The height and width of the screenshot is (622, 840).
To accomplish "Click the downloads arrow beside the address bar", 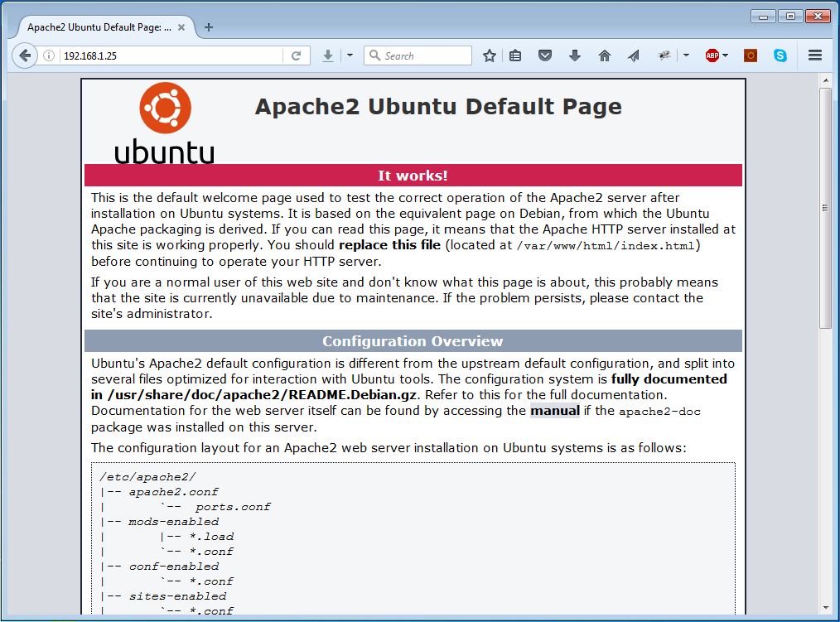I will pos(328,55).
